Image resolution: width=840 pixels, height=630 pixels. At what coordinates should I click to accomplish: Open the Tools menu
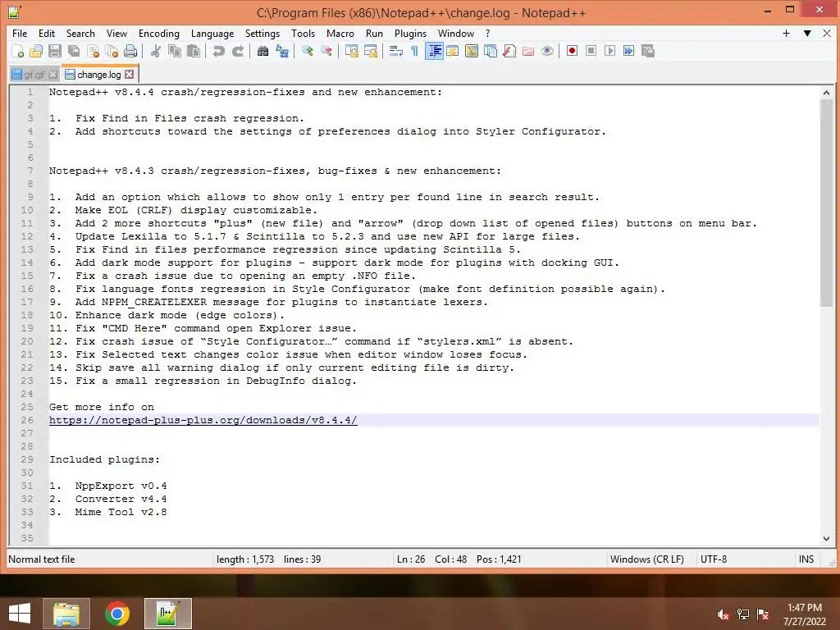point(304,33)
